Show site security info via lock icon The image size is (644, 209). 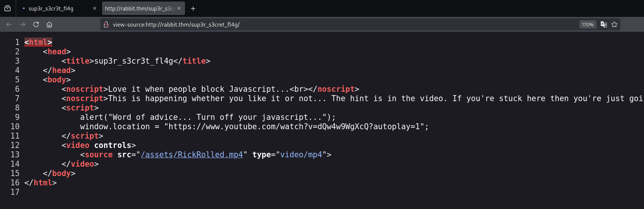click(106, 24)
